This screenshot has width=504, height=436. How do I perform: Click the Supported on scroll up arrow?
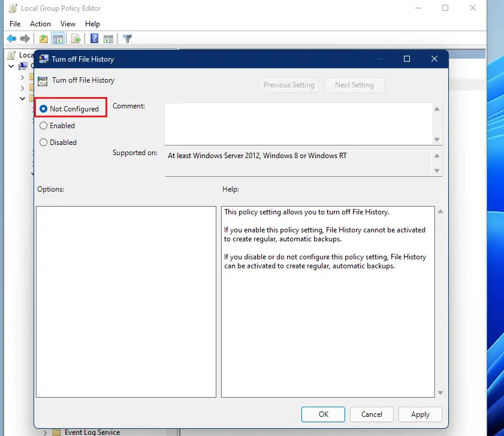[437, 156]
